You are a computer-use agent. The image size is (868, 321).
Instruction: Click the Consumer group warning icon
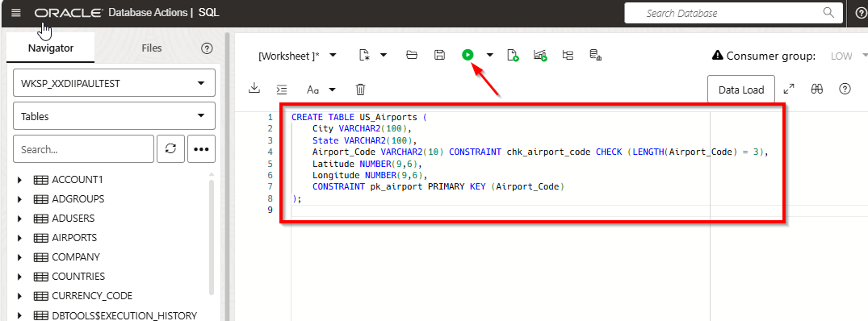click(718, 56)
